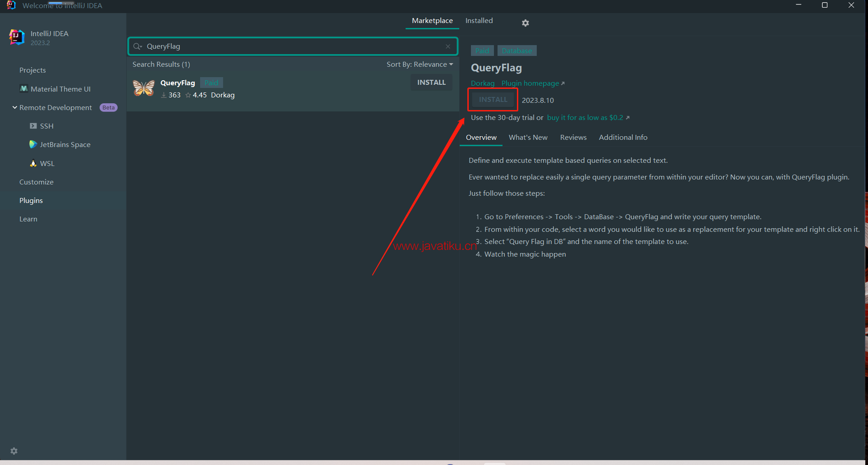Image resolution: width=868 pixels, height=465 pixels.
Task: Switch to the Installed tab
Action: tap(479, 21)
